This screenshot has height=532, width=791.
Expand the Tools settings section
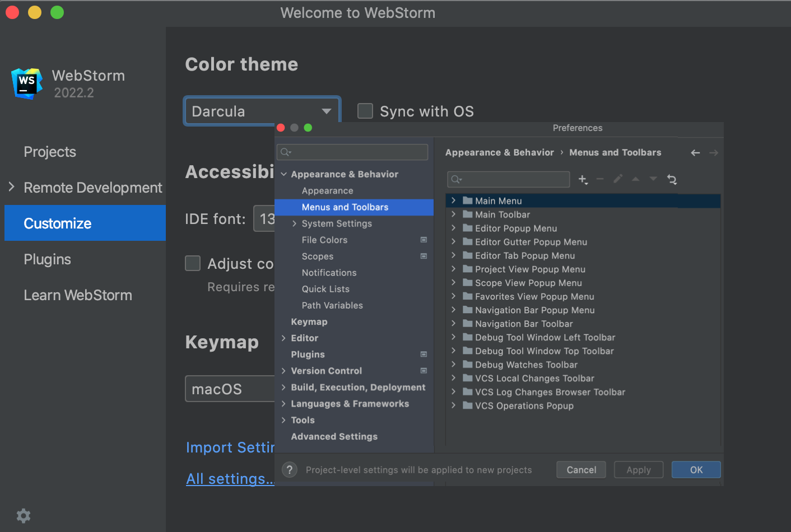tap(284, 420)
